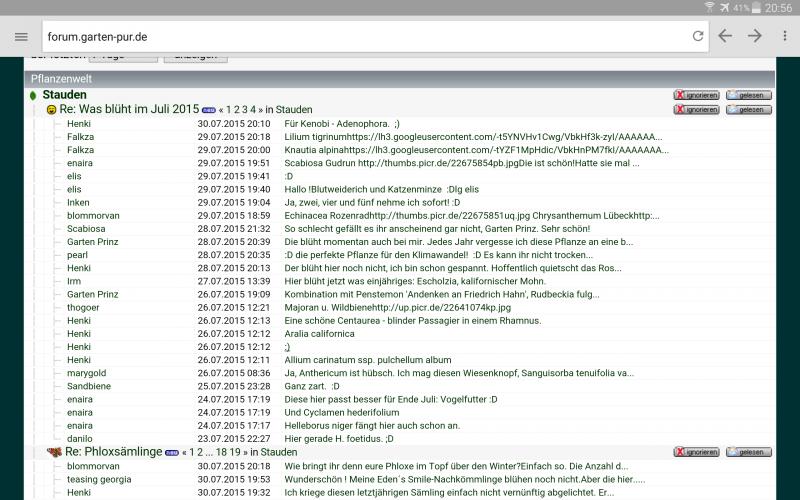Click the butterfly icon of Phloxsämlinge thread

tap(54, 452)
